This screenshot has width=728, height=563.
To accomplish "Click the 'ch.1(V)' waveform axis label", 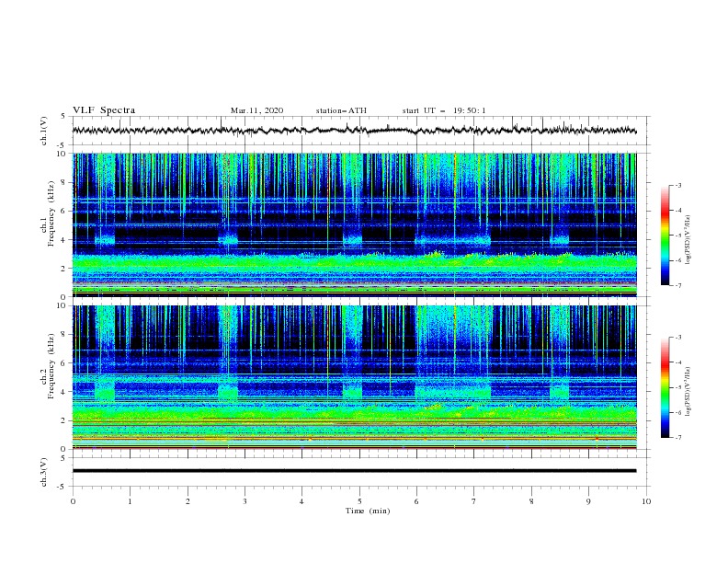I will 44,131.
